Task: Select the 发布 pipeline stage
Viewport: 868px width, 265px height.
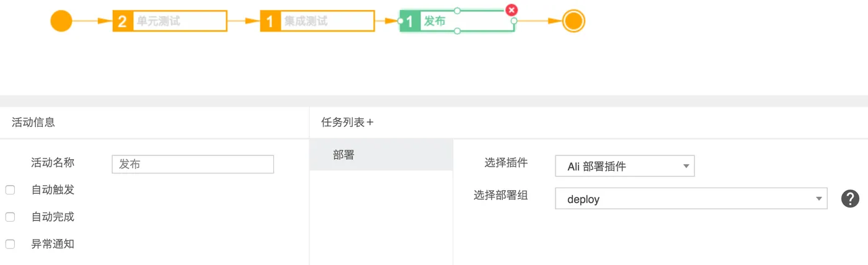Action: 457,21
